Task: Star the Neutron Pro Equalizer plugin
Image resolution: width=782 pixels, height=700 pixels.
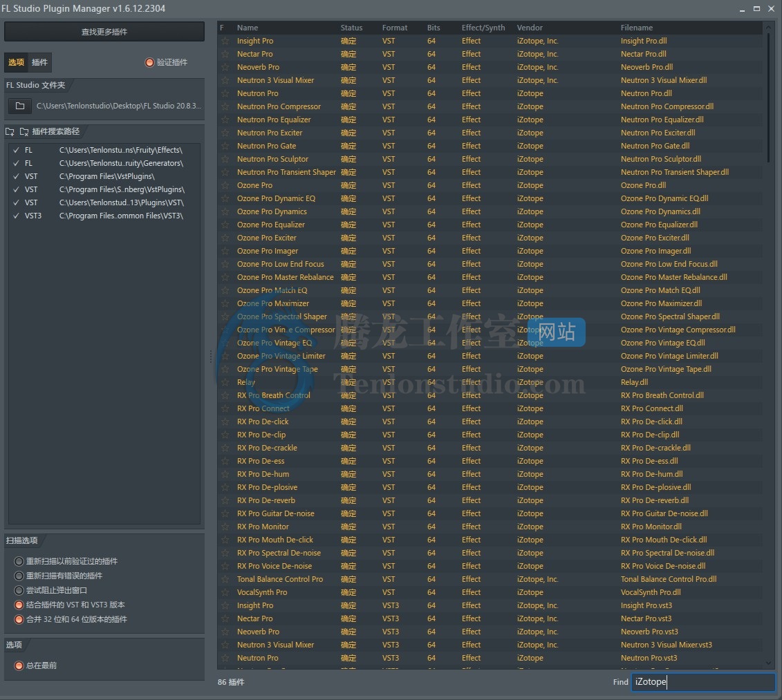Action: pyautogui.click(x=225, y=120)
